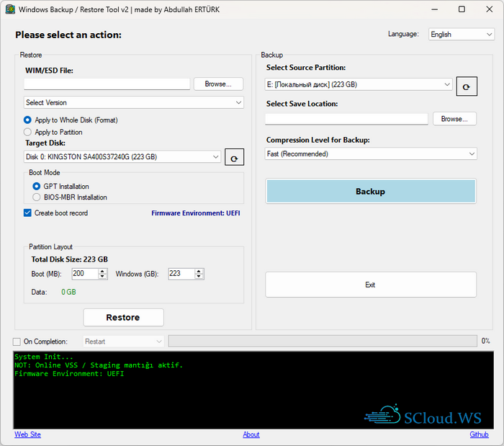Click the Select Save Location field
The width and height of the screenshot is (504, 446).
pos(346,119)
